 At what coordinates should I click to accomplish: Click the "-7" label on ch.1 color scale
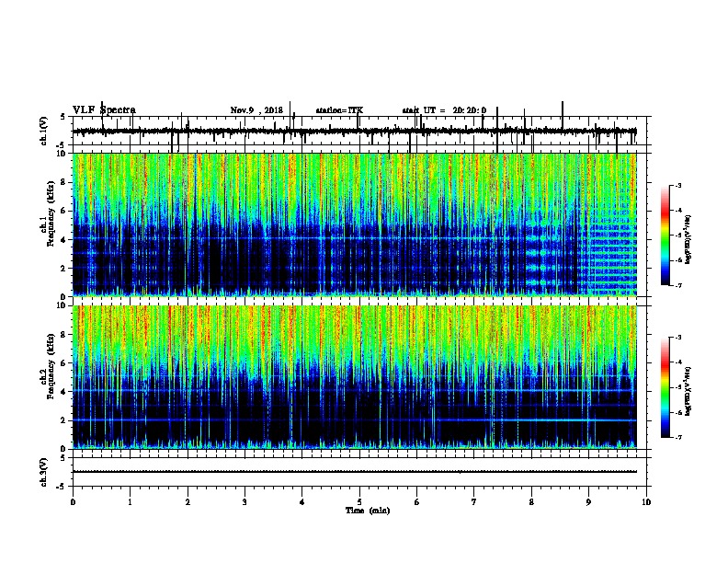(678, 285)
